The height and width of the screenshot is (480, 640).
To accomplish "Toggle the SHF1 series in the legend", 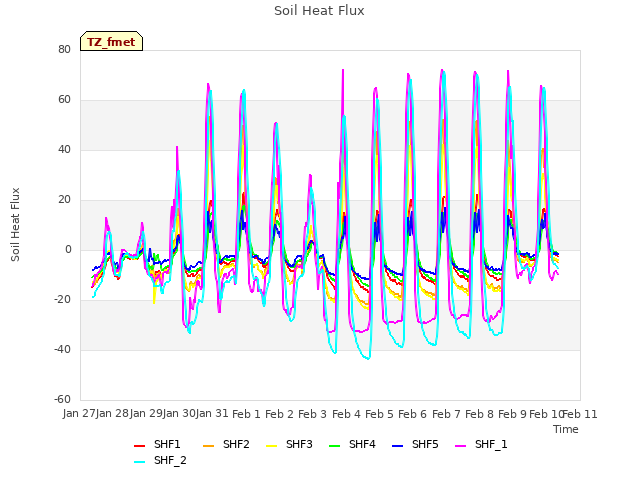I will coord(167,444).
